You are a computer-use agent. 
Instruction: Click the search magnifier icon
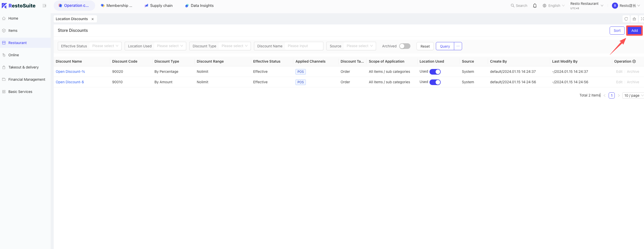[x=512, y=6]
